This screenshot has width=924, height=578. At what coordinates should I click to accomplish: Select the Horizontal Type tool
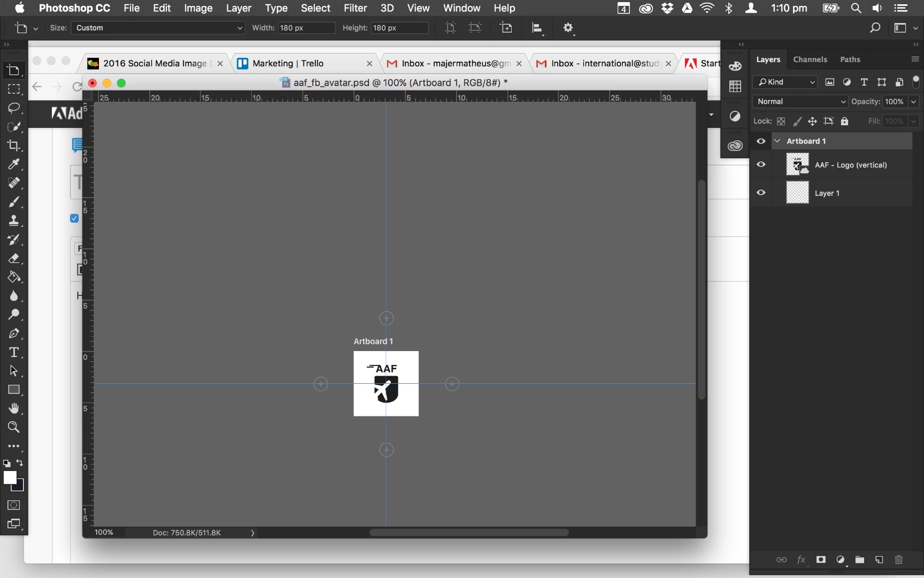point(14,352)
